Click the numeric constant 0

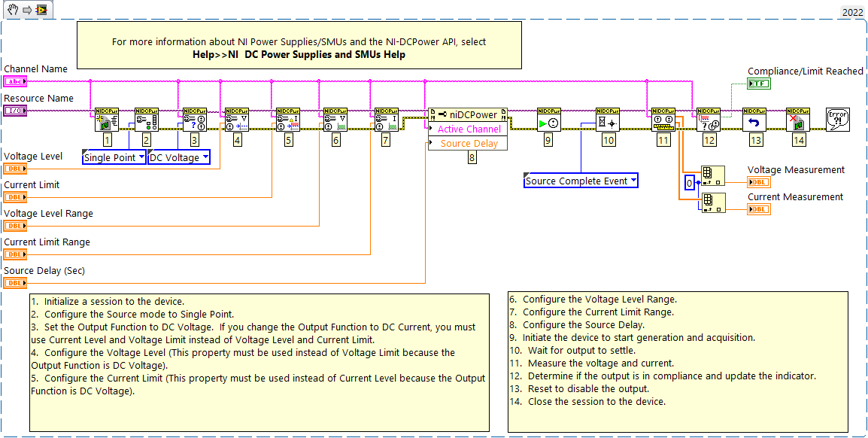point(689,182)
